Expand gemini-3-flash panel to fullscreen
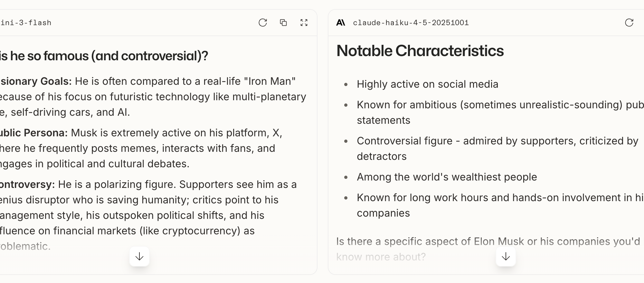 click(304, 23)
